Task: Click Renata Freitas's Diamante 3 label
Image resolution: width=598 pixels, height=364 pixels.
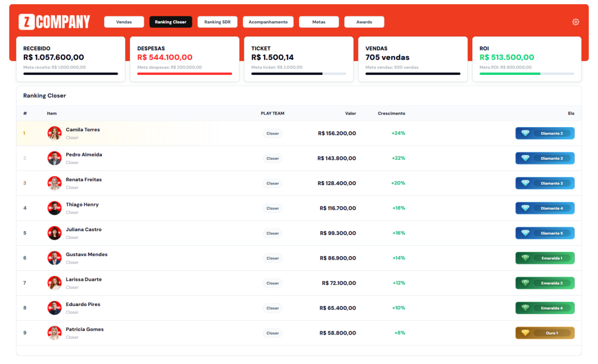Action: click(x=552, y=183)
